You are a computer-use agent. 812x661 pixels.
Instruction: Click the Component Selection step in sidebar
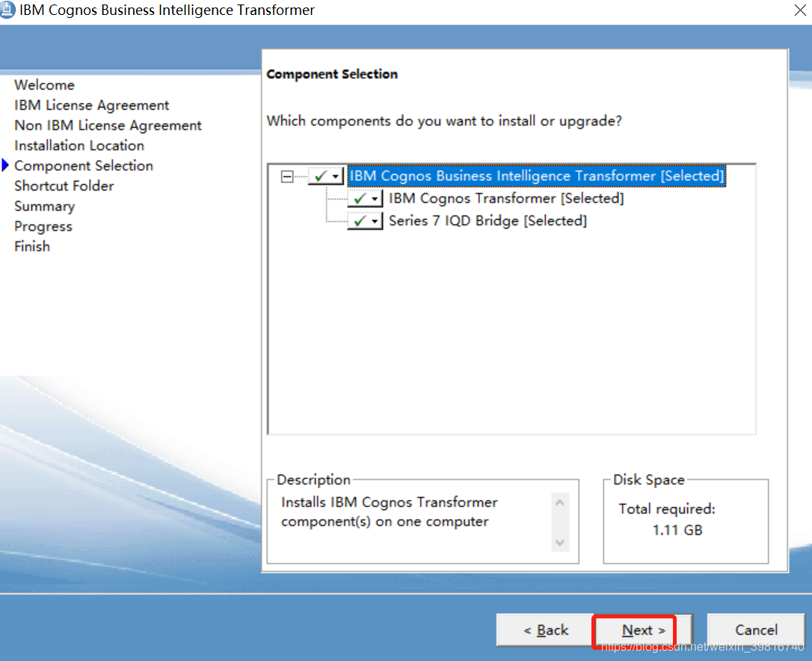tap(84, 166)
